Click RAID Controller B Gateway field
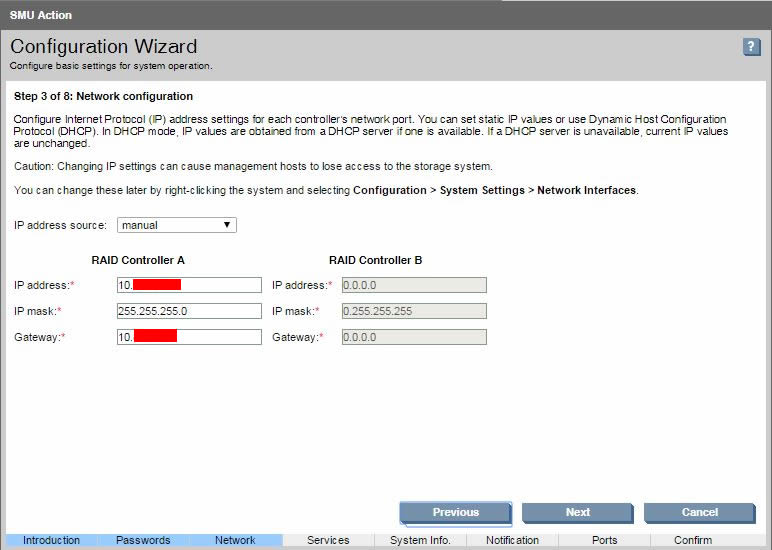Screen dimensions: 772x550 pyautogui.click(x=414, y=337)
